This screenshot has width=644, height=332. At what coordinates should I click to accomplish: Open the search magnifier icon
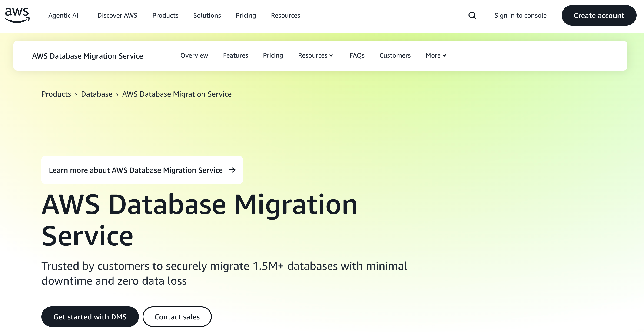(x=472, y=16)
